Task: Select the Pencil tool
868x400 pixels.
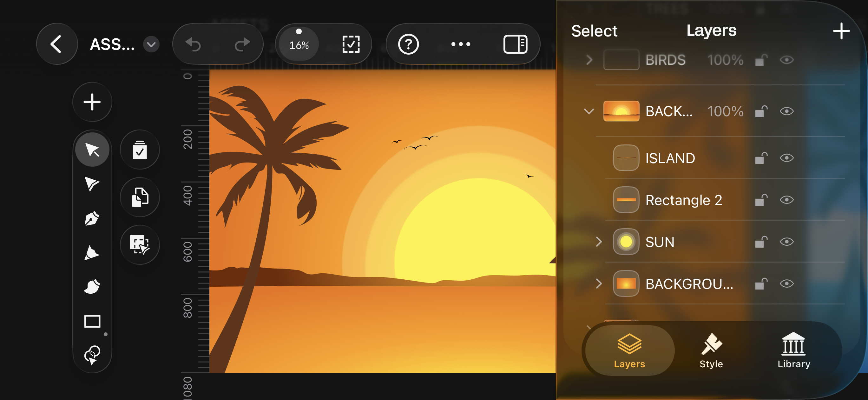Action: [x=92, y=253]
